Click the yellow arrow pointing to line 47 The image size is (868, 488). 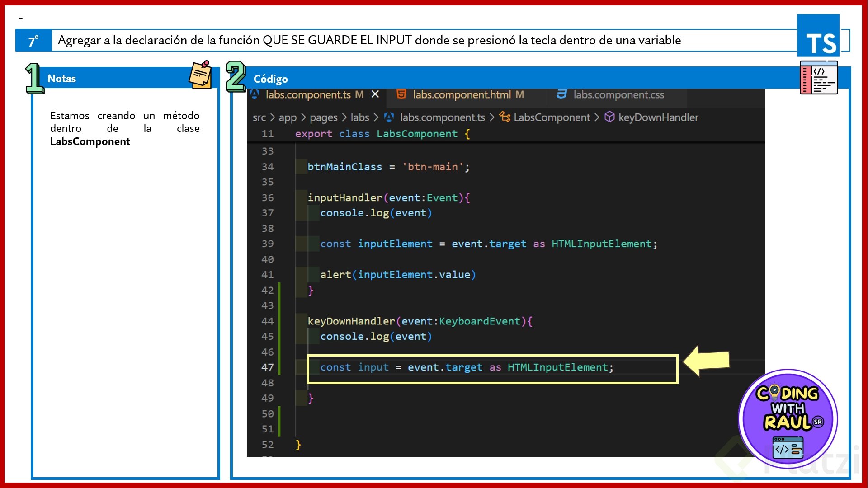[707, 361]
